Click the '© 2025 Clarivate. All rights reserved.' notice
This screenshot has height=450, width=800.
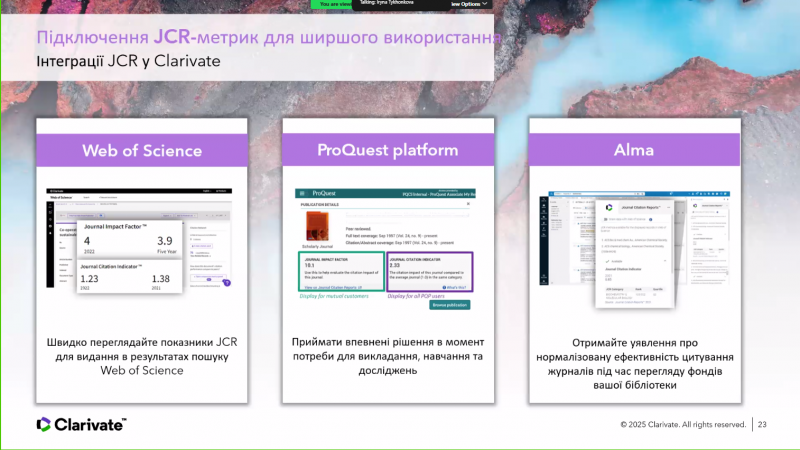coord(683,424)
